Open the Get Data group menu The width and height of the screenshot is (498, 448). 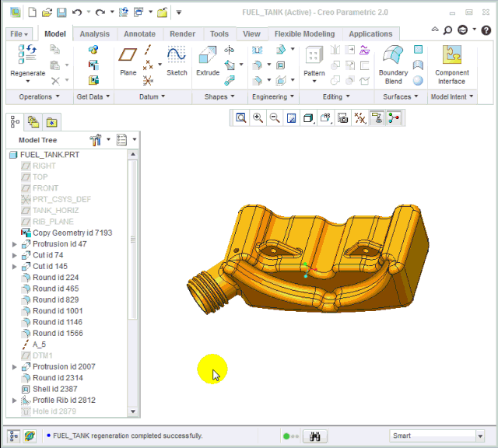(x=93, y=96)
